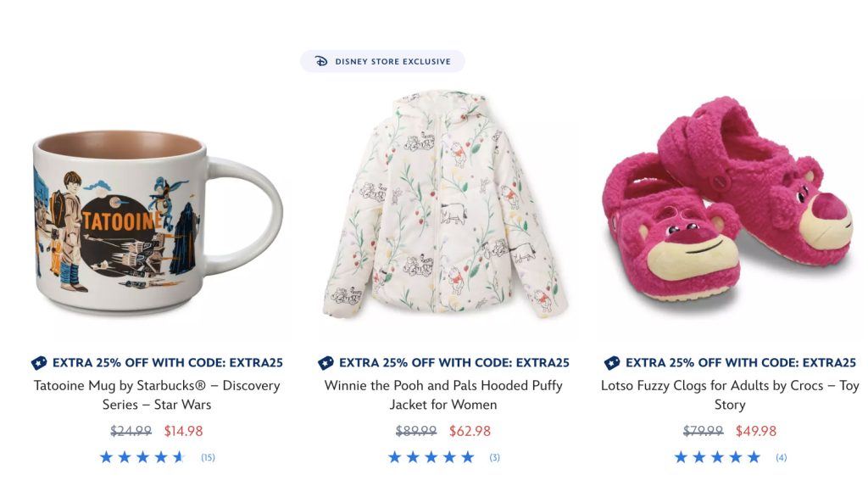The width and height of the screenshot is (868, 503).
Task: Open Winnie the Pooh Hooded Puffy Jacket link
Action: (443, 394)
